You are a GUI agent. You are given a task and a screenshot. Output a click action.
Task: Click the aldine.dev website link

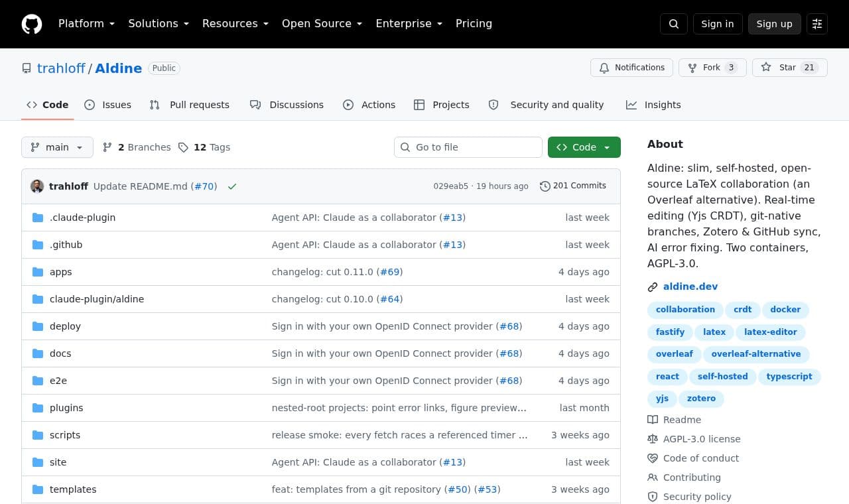coord(690,286)
